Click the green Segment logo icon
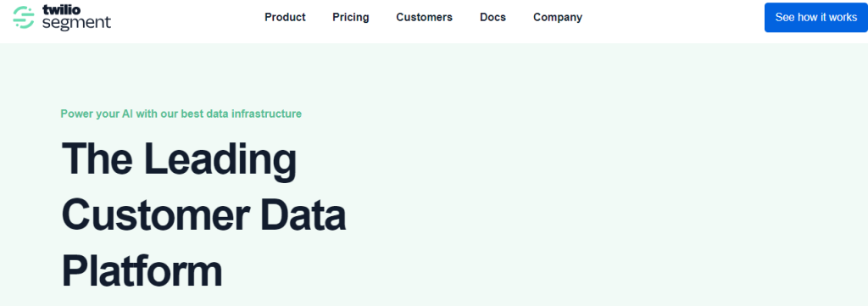This screenshot has height=306, width=868. click(23, 17)
